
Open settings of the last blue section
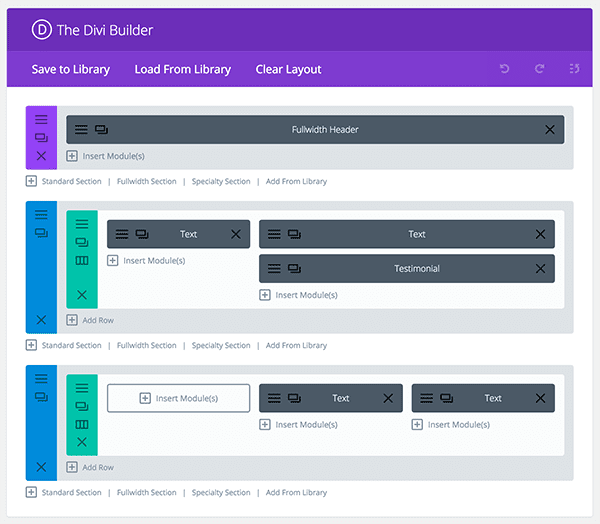pyautogui.click(x=41, y=379)
